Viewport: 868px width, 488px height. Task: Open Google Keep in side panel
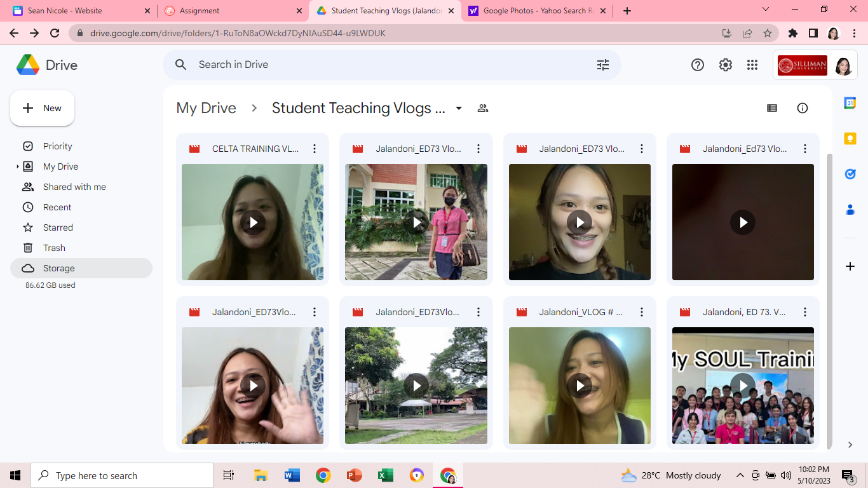pos(850,139)
